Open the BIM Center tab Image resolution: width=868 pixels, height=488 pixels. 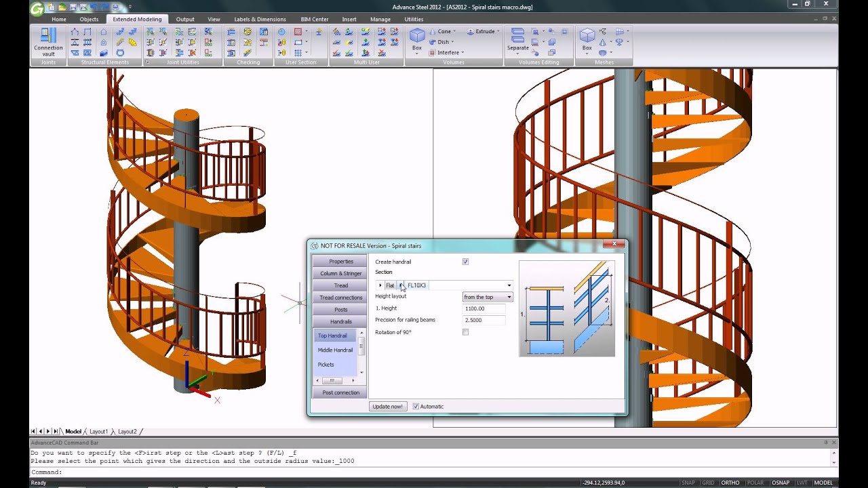pyautogui.click(x=315, y=19)
